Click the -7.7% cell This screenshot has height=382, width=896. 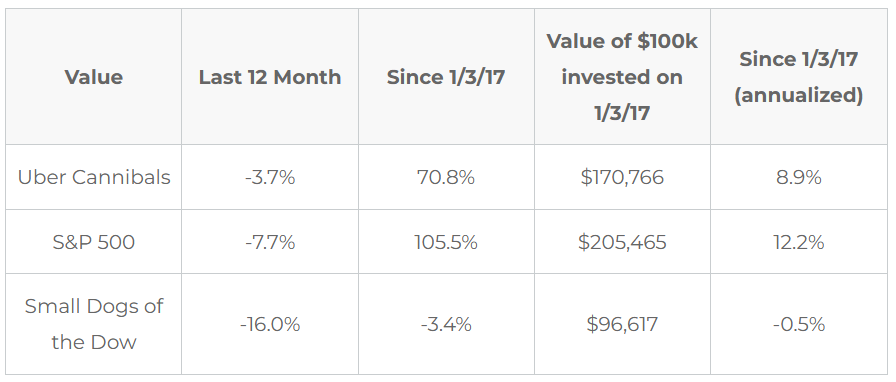tap(270, 241)
